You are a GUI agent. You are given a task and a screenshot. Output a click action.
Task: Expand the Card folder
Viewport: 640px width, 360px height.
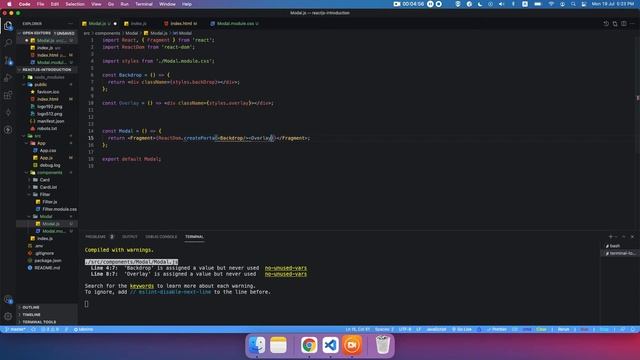coord(47,180)
